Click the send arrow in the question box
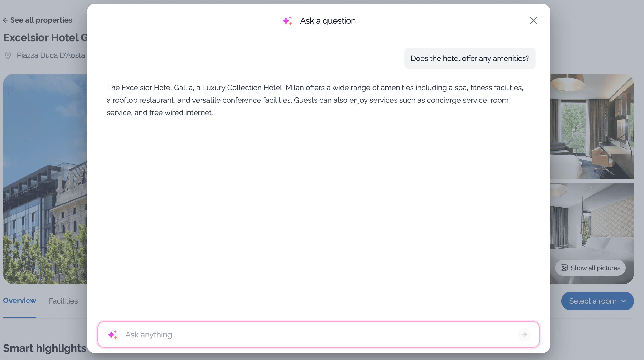This screenshot has height=360, width=644. point(524,335)
